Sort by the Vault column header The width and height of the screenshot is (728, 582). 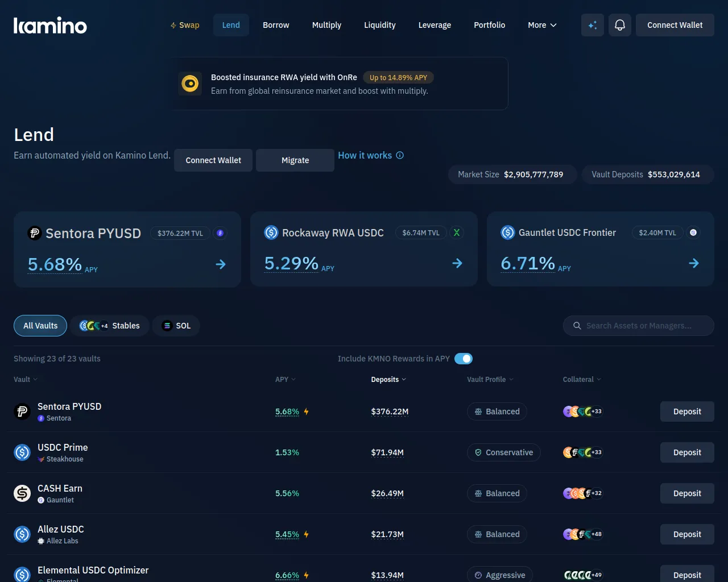[x=26, y=379]
